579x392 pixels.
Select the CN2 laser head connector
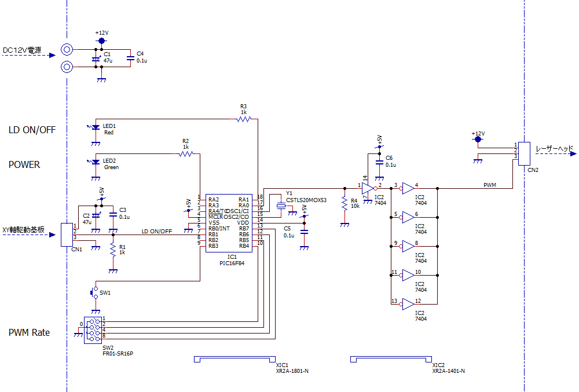[x=524, y=153]
